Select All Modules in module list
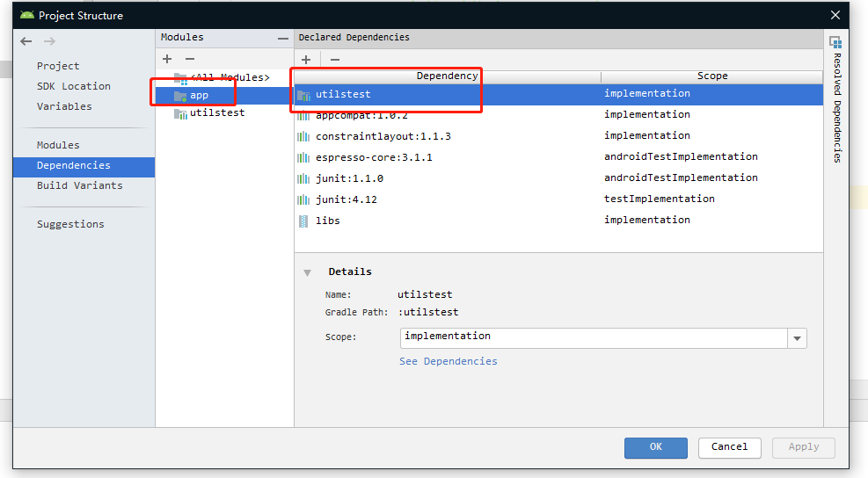The width and height of the screenshot is (868, 478). pos(224,77)
